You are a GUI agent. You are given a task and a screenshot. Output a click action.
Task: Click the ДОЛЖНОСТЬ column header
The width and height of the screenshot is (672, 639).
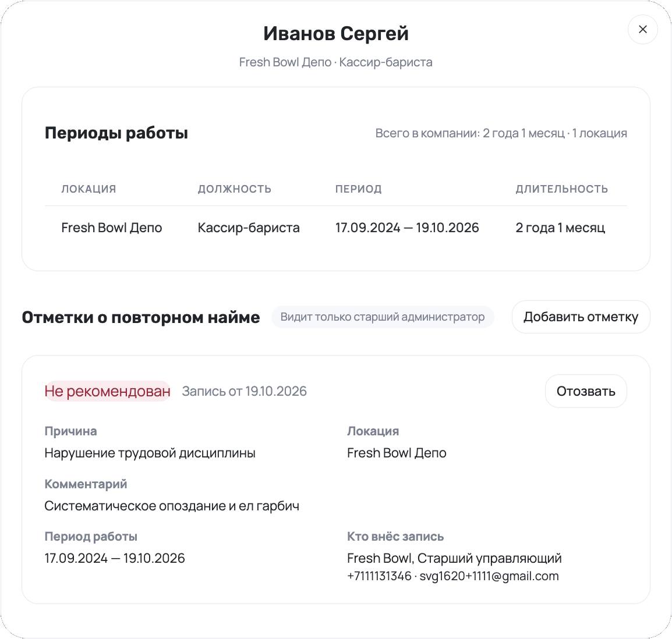[235, 189]
